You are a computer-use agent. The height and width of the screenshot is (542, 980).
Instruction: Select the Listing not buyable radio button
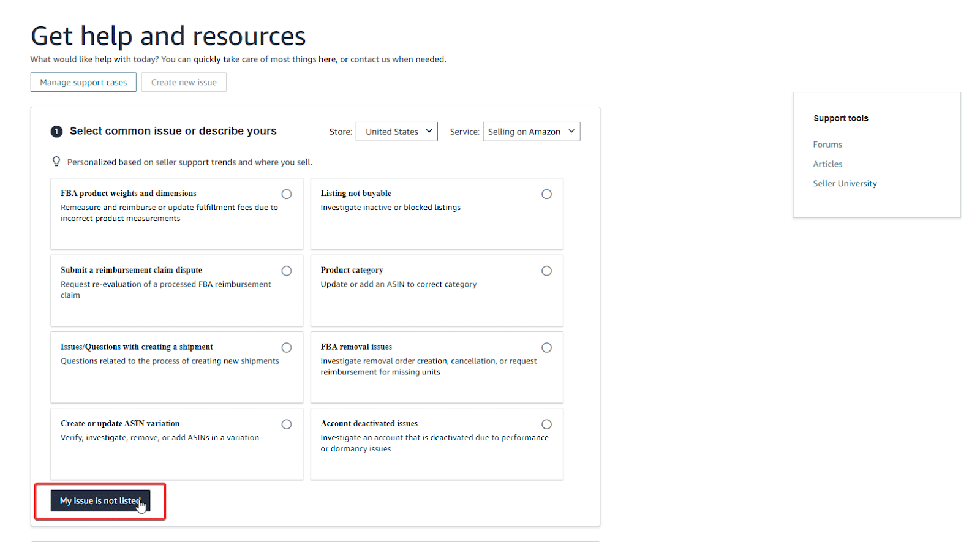click(x=546, y=194)
